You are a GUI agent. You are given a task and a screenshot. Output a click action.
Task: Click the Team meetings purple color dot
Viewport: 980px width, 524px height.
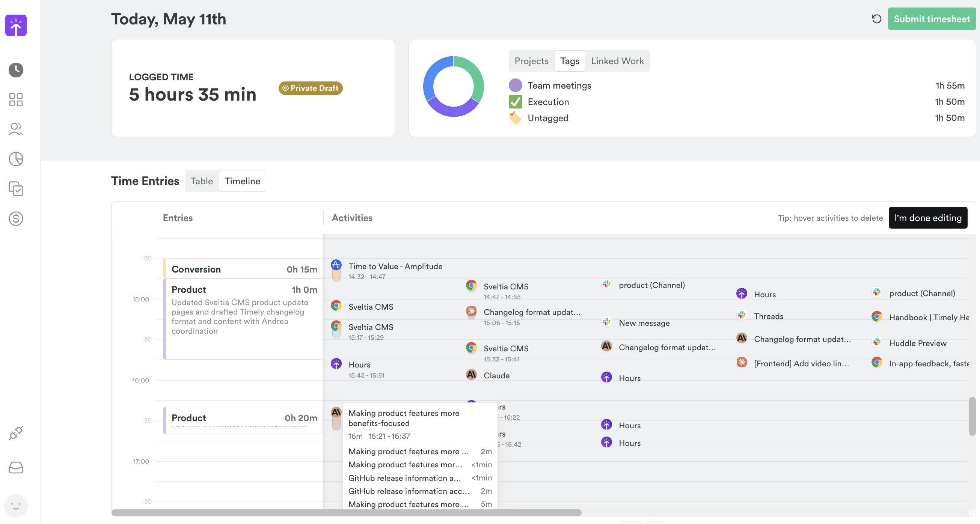tap(515, 85)
